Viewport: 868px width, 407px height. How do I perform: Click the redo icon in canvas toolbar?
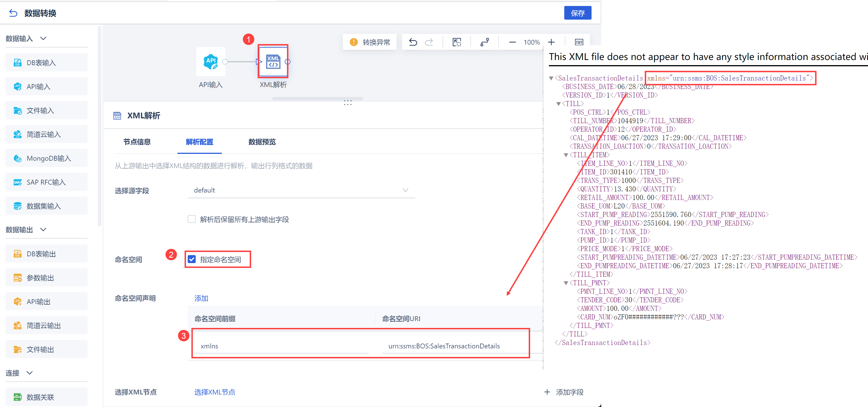429,42
